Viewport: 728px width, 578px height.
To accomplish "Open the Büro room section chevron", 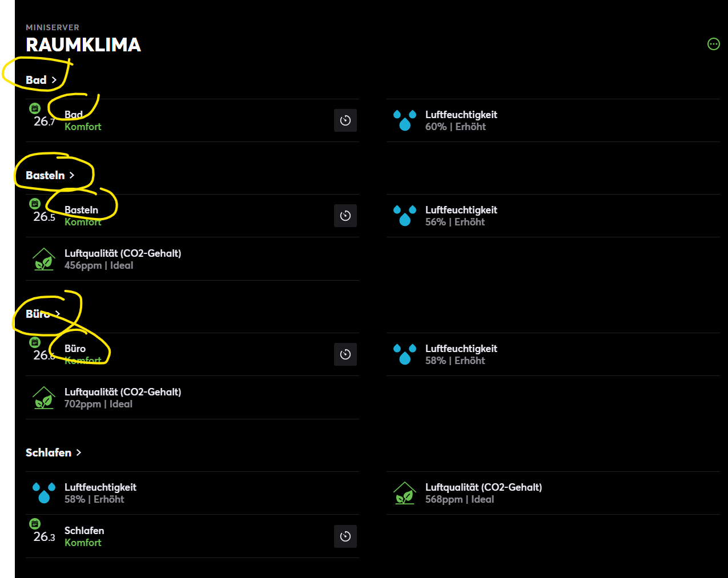I will coord(58,314).
